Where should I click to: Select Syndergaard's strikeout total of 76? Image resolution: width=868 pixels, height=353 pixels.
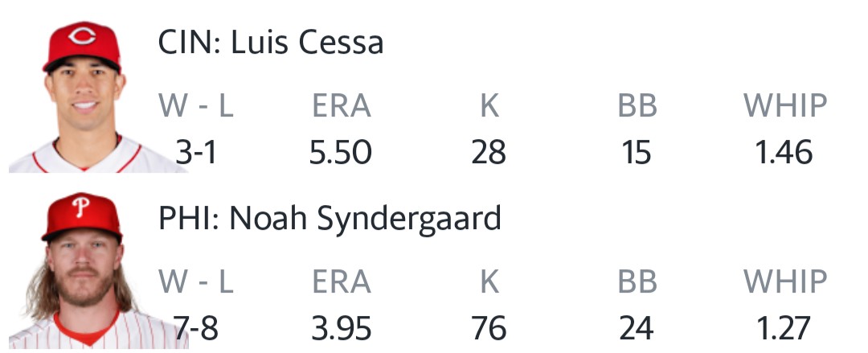[x=489, y=328]
